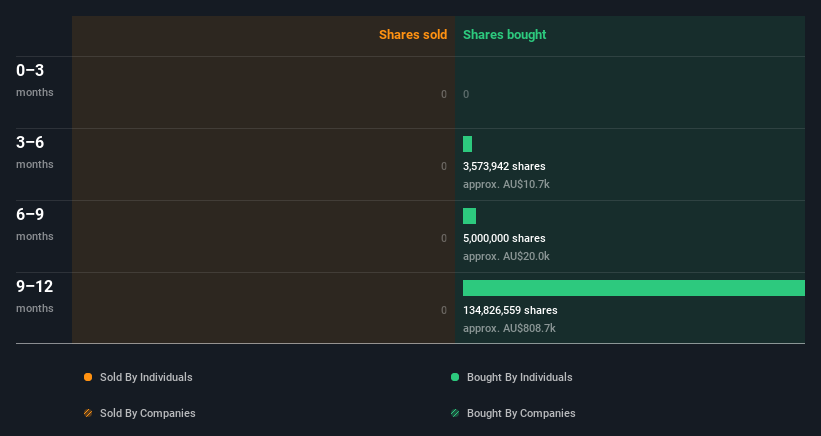Click the Shares bought column header
The width and height of the screenshot is (821, 436).
pyautogui.click(x=504, y=35)
